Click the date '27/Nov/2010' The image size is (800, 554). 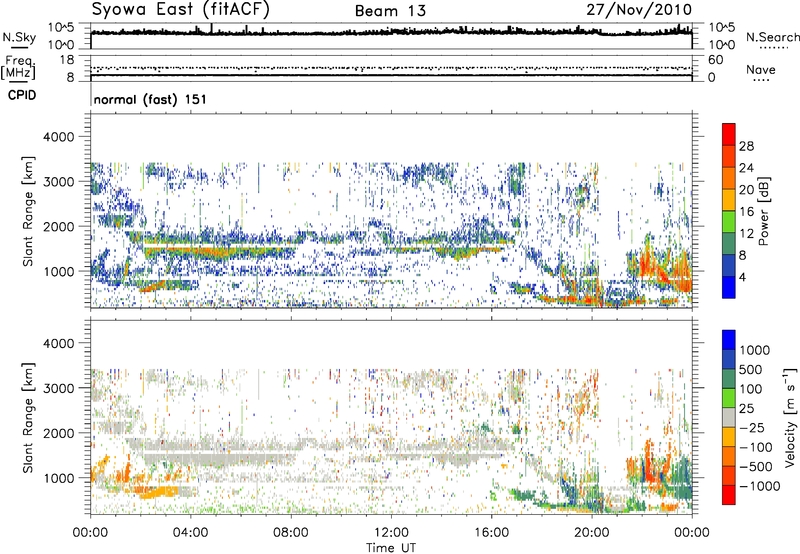tap(639, 9)
